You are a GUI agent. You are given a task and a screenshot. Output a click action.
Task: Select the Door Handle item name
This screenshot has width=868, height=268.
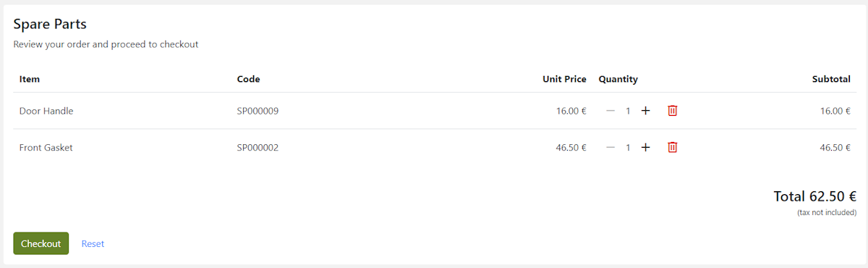click(x=46, y=111)
